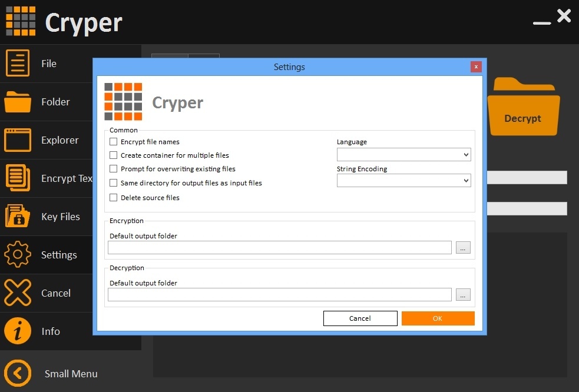
Task: Toggle Prompt for overwriting existing files
Action: point(113,169)
